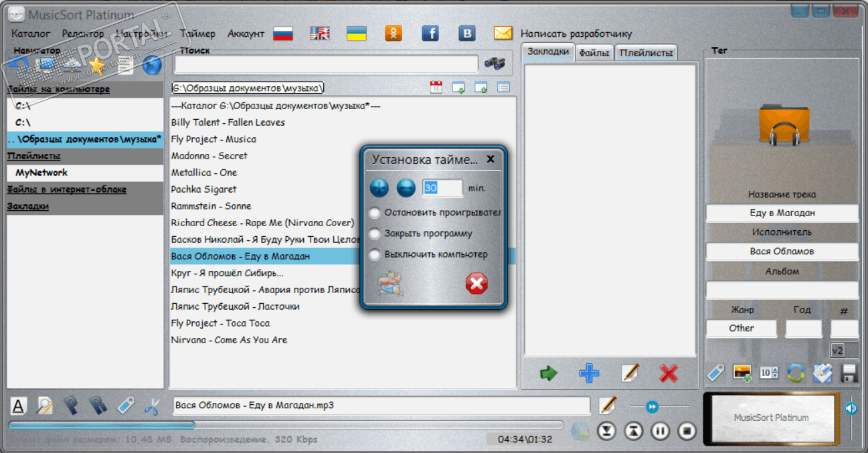
Task: Click the blue globe navigator icon
Action: [x=152, y=65]
